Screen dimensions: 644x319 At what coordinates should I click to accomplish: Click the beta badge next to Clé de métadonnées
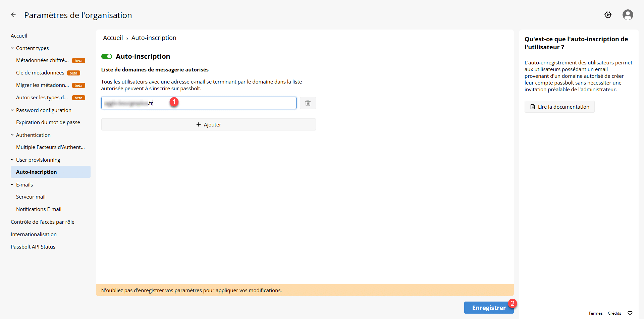coord(73,73)
